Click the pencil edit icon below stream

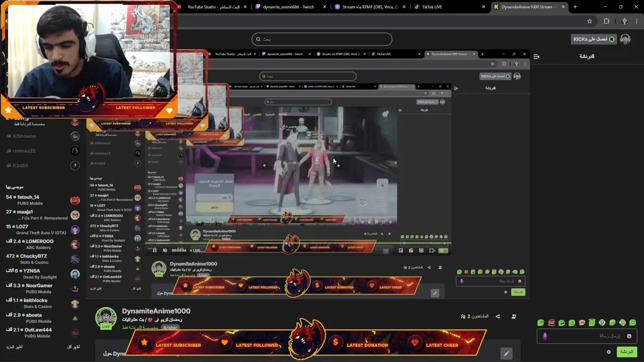[x=506, y=353]
